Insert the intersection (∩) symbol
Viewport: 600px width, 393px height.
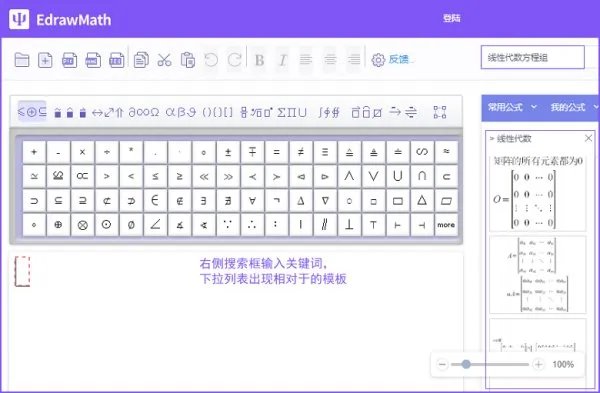point(422,176)
